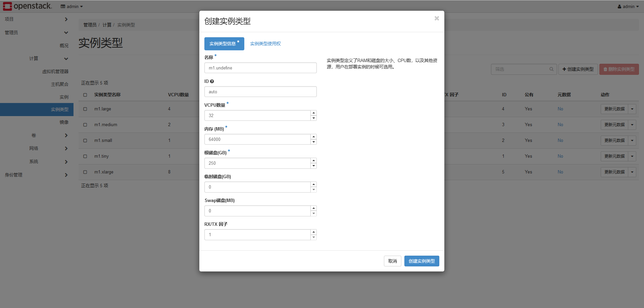Expand action dropdown for m1.large row
644x308 pixels.
(632, 109)
